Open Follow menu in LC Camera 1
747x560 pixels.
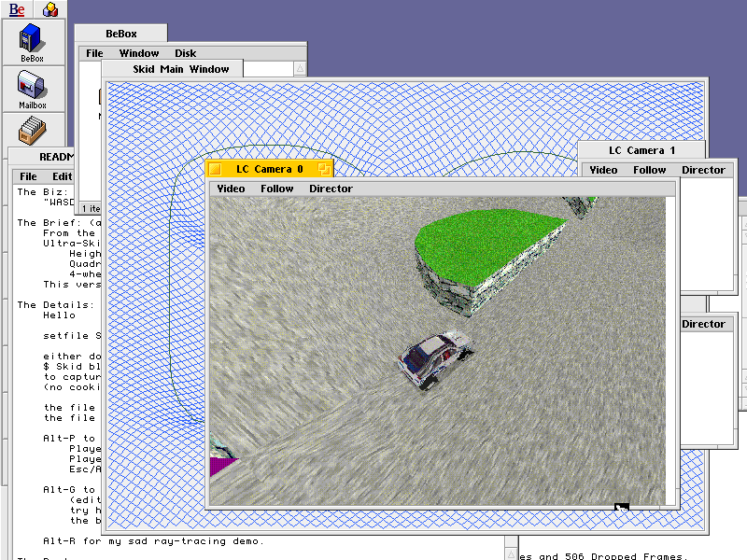point(649,170)
